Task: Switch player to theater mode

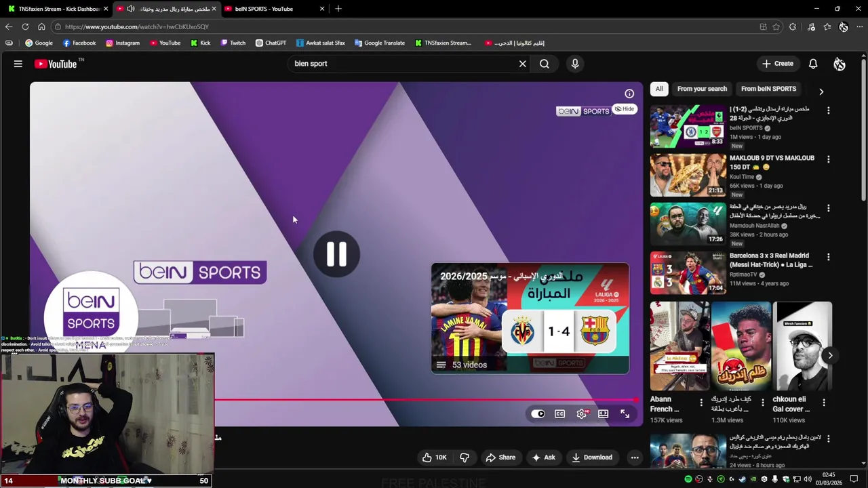Action: 604,413
